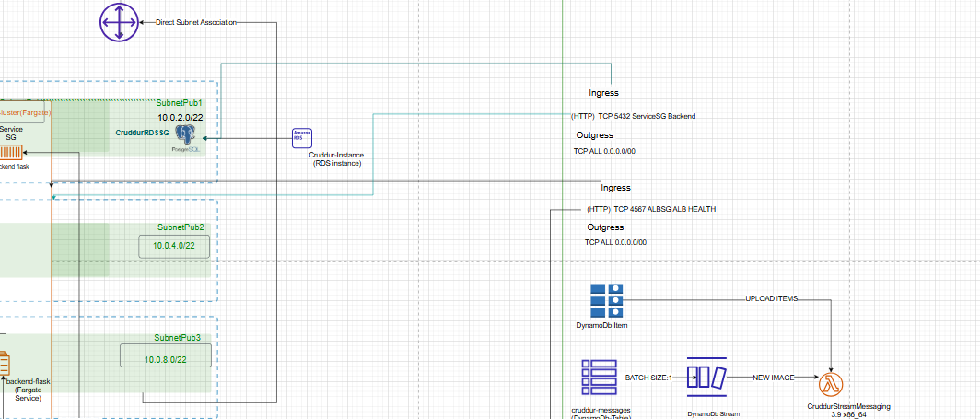Select the 10.0.8.0/22 CIDR box
Screen dimensions: 980x419
pyautogui.click(x=166, y=358)
